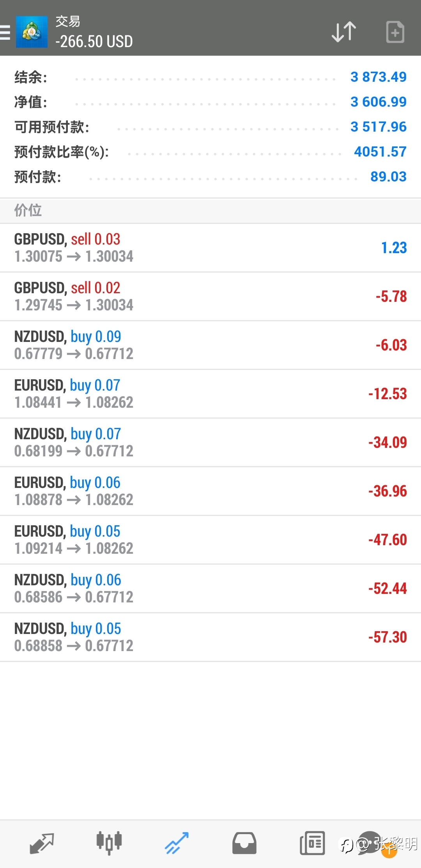This screenshot has height=868, width=421.
Task: Open the hamburger side menu
Action: [5, 32]
